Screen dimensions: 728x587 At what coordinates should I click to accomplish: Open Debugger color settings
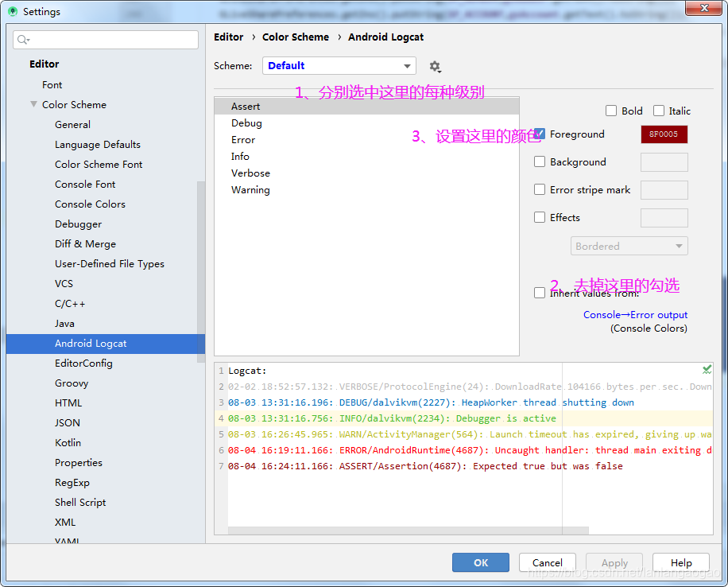click(78, 224)
